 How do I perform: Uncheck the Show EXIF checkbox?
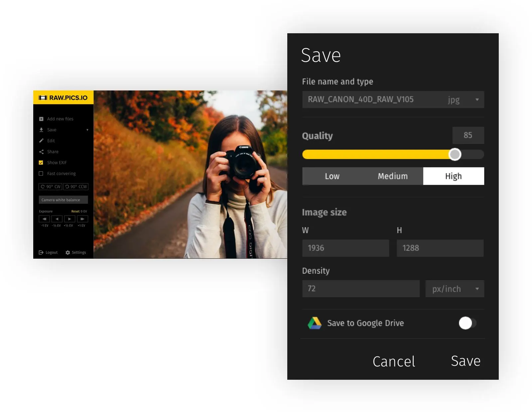(x=41, y=163)
